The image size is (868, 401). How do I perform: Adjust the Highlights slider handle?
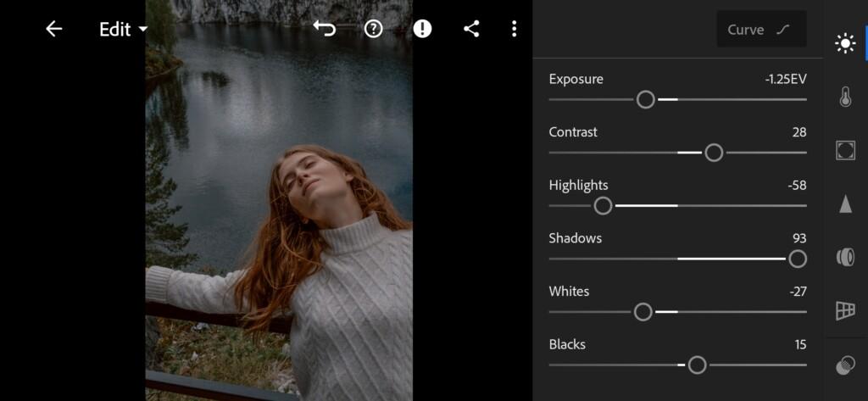(x=603, y=206)
